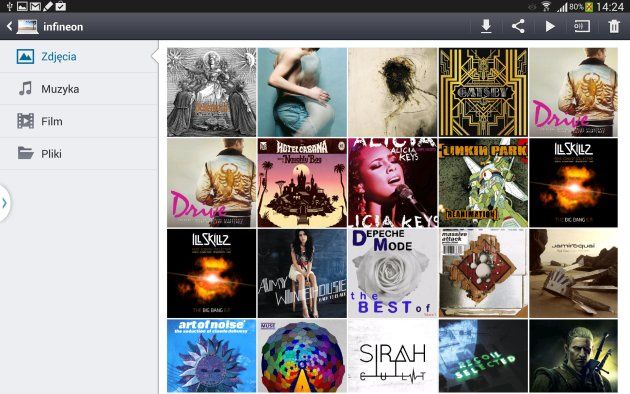Tap the change player screen icon

[x=582, y=27]
